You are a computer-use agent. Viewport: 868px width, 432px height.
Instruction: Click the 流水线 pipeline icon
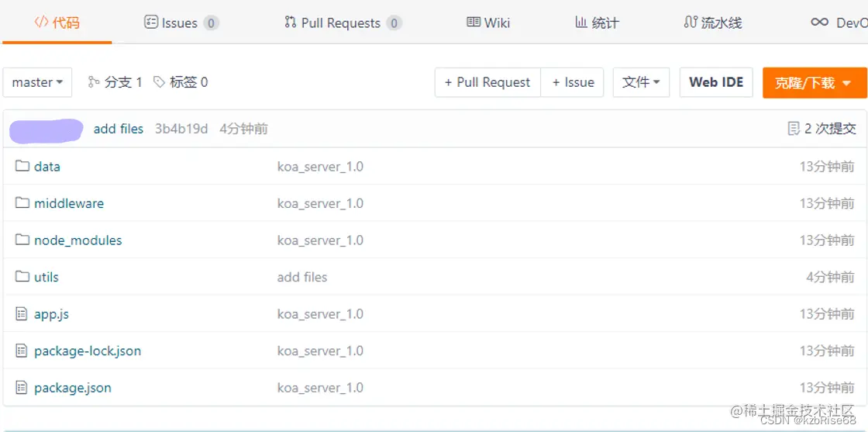coord(690,22)
